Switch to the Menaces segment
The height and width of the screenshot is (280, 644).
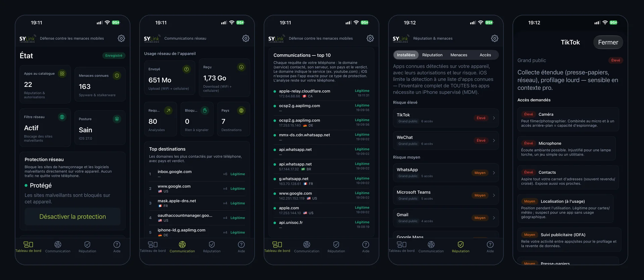tap(459, 55)
